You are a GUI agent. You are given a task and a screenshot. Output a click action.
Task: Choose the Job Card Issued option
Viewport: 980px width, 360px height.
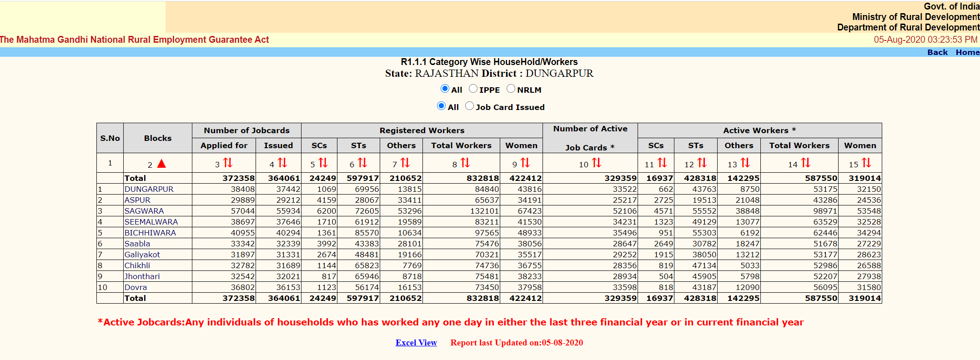470,106
